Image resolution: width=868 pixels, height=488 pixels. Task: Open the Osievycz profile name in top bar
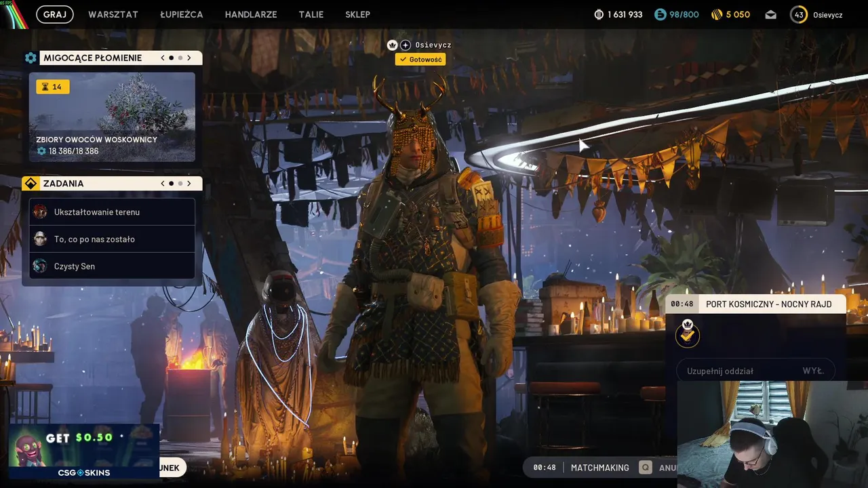click(827, 14)
